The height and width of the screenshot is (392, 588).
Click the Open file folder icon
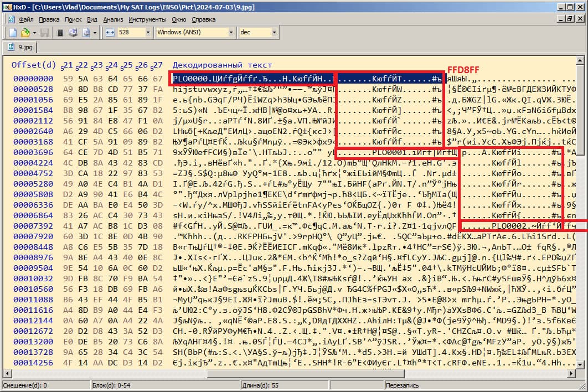click(x=25, y=33)
